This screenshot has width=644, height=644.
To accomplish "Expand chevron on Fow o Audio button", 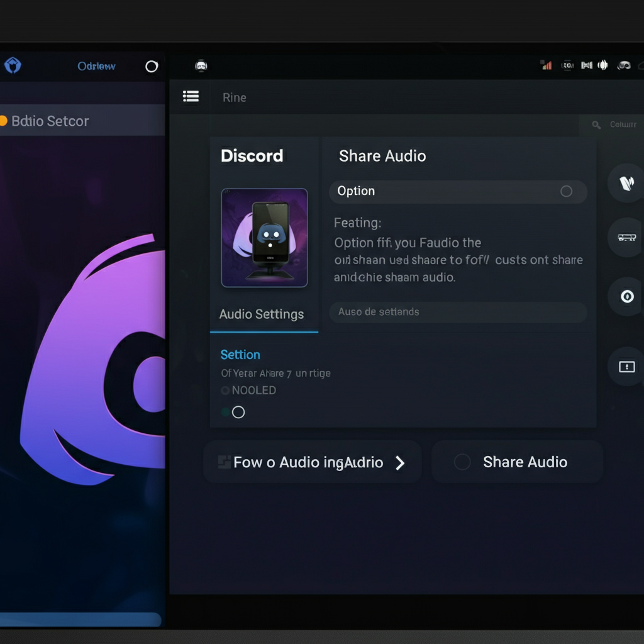I will pos(400,463).
